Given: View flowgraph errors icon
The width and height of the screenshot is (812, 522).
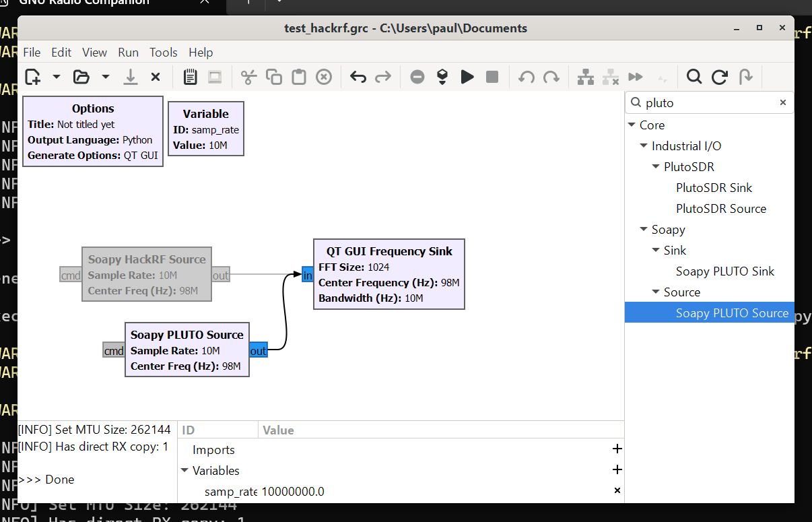Looking at the screenshot, I should tap(417, 77).
